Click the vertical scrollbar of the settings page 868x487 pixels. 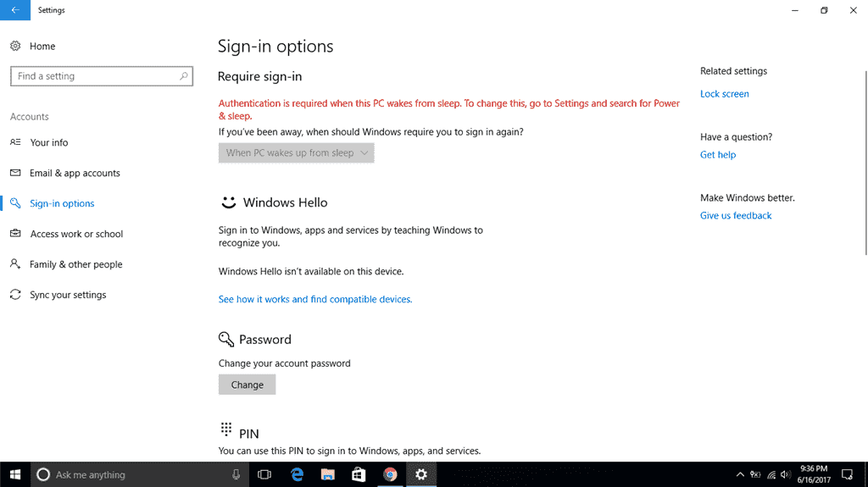click(x=865, y=163)
